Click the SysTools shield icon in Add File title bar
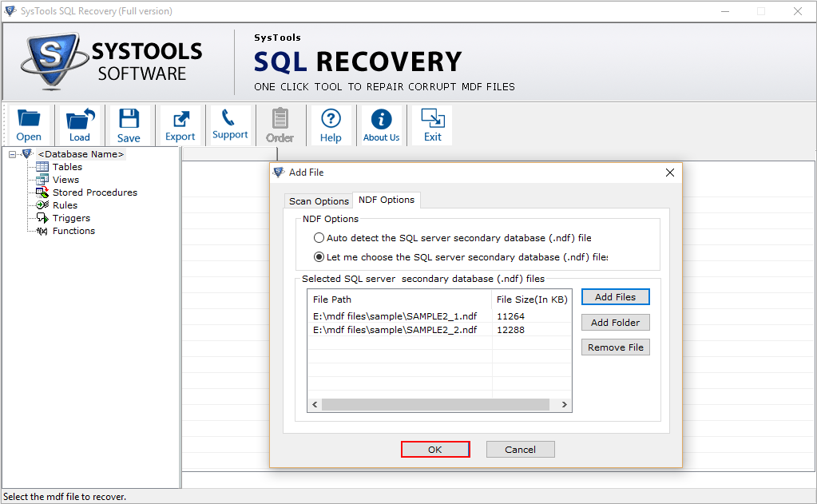 click(279, 172)
